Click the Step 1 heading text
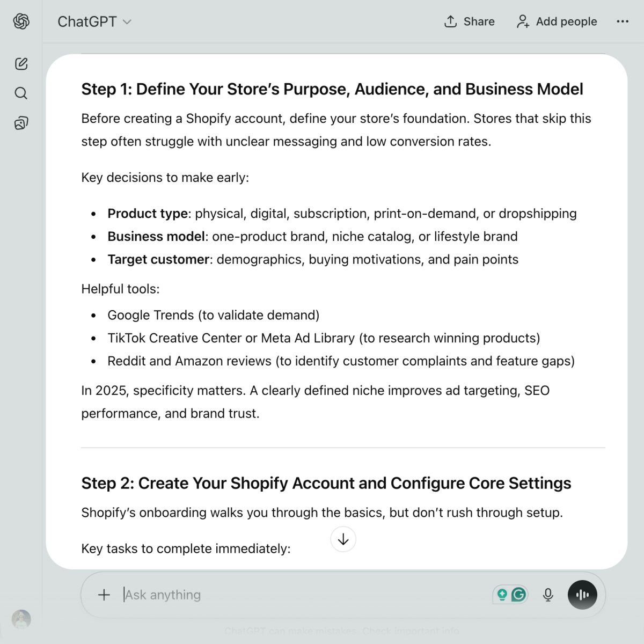 pyautogui.click(x=332, y=89)
